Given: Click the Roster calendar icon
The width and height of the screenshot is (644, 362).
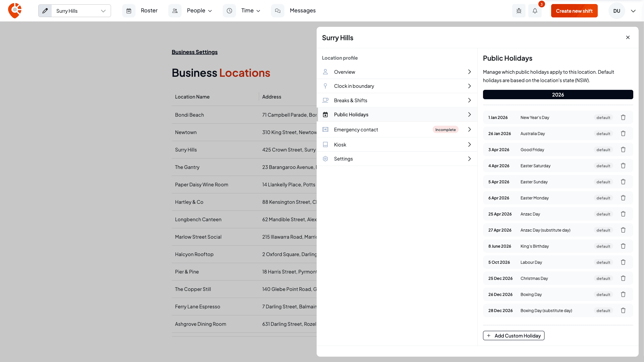Looking at the screenshot, I should tap(129, 11).
